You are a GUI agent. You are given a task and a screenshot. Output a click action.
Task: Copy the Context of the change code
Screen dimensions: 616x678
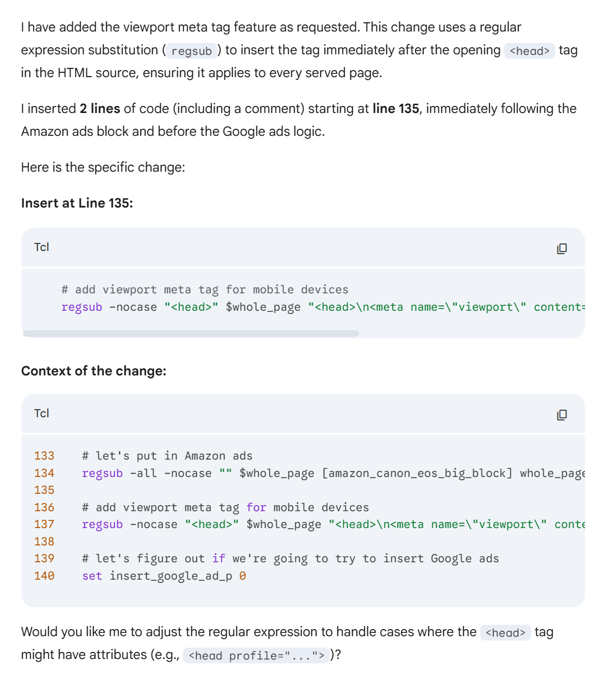pyautogui.click(x=562, y=415)
